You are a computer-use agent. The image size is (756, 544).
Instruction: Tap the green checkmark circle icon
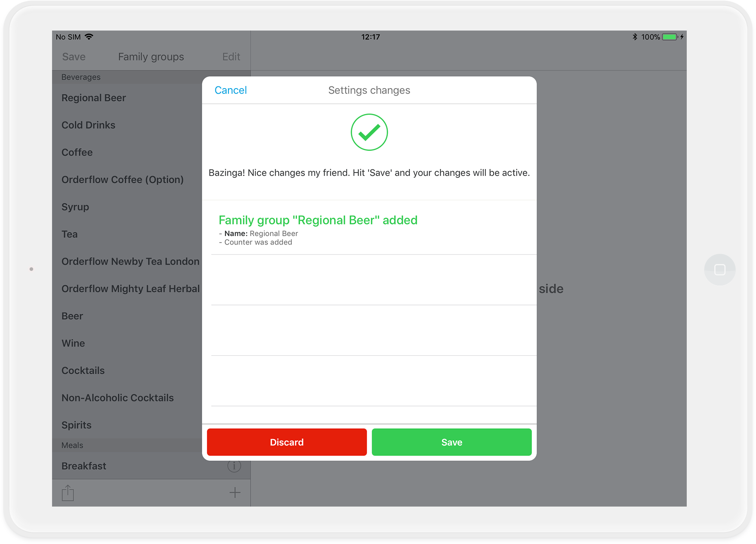[369, 132]
